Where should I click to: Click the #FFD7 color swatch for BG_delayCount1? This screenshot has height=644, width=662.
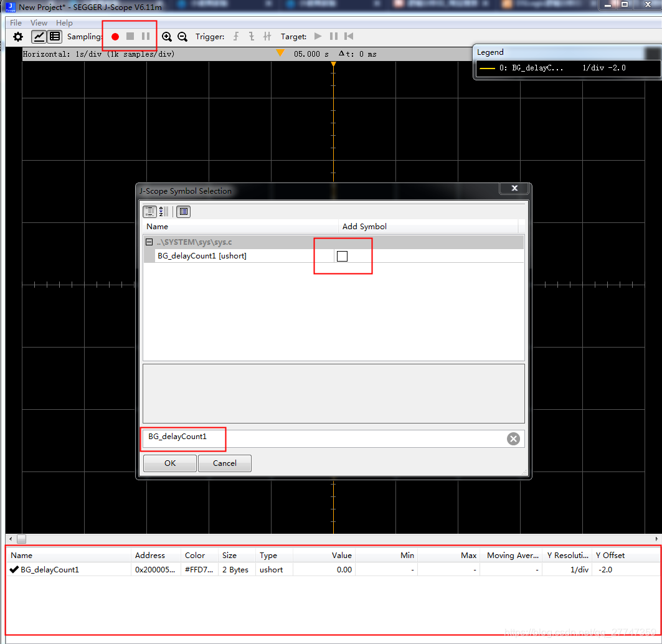pos(198,569)
